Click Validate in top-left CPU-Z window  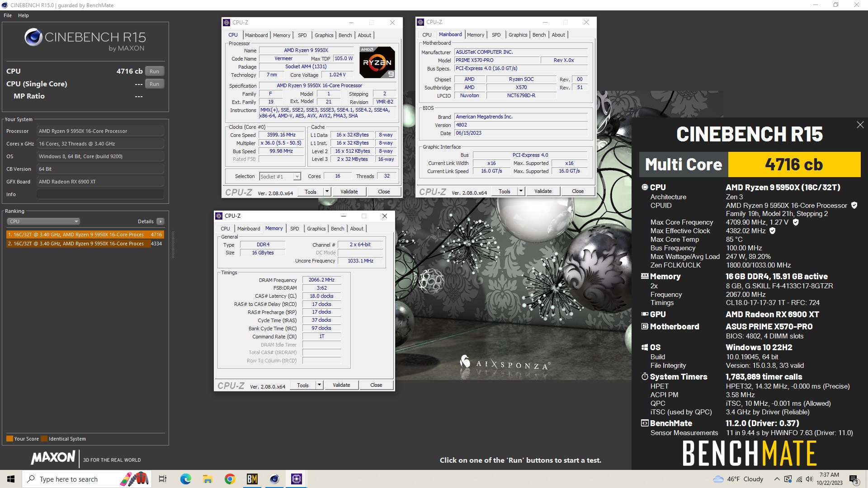pyautogui.click(x=349, y=192)
